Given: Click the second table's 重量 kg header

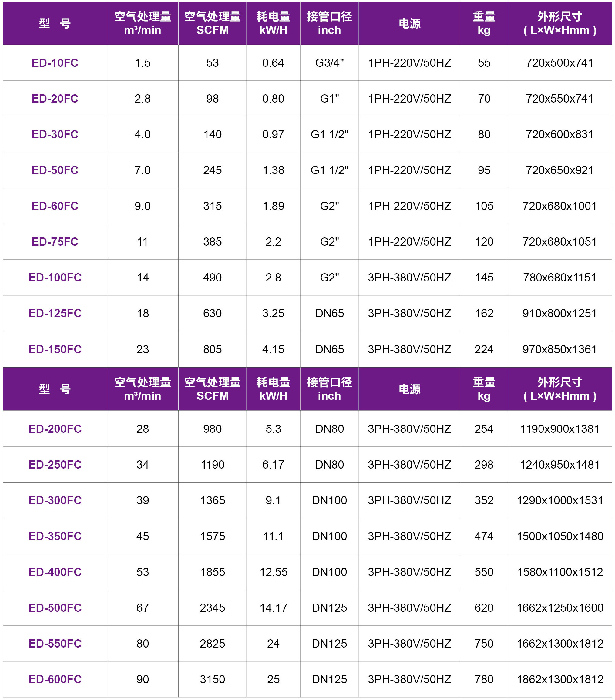Looking at the screenshot, I should [x=483, y=389].
